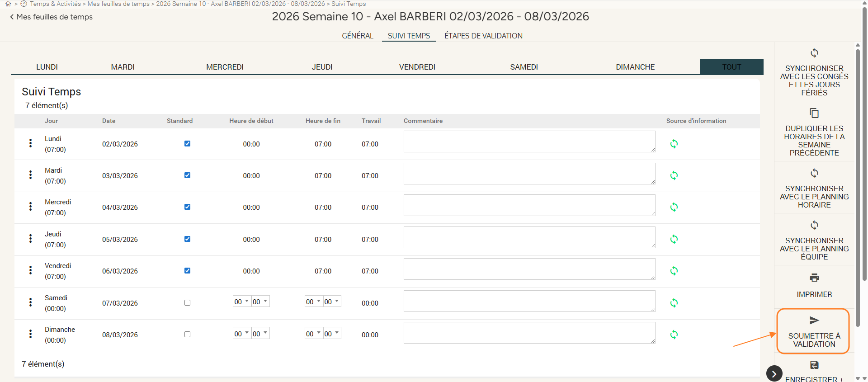Open the three-dot menu for Samedi row
The width and height of the screenshot is (868, 382).
coord(30,302)
